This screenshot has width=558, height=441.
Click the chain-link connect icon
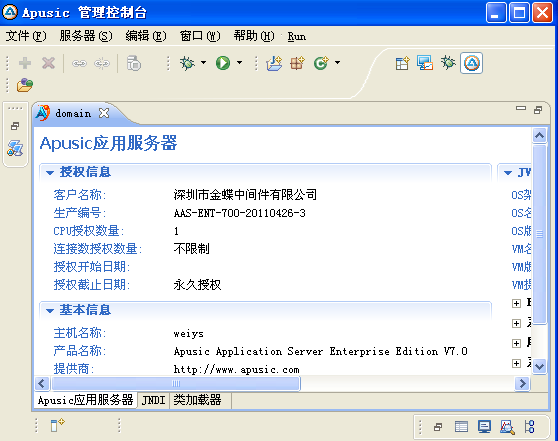click(x=79, y=64)
